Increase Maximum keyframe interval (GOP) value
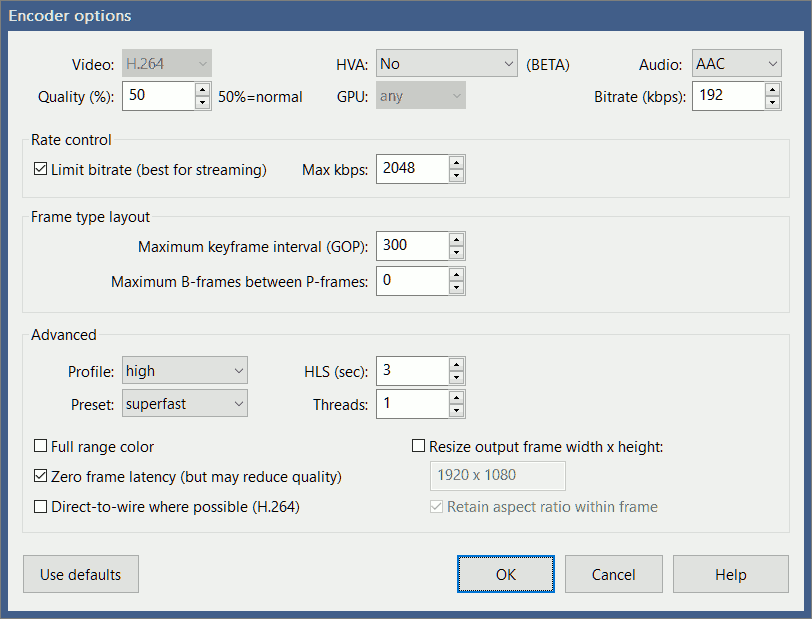 click(457, 239)
